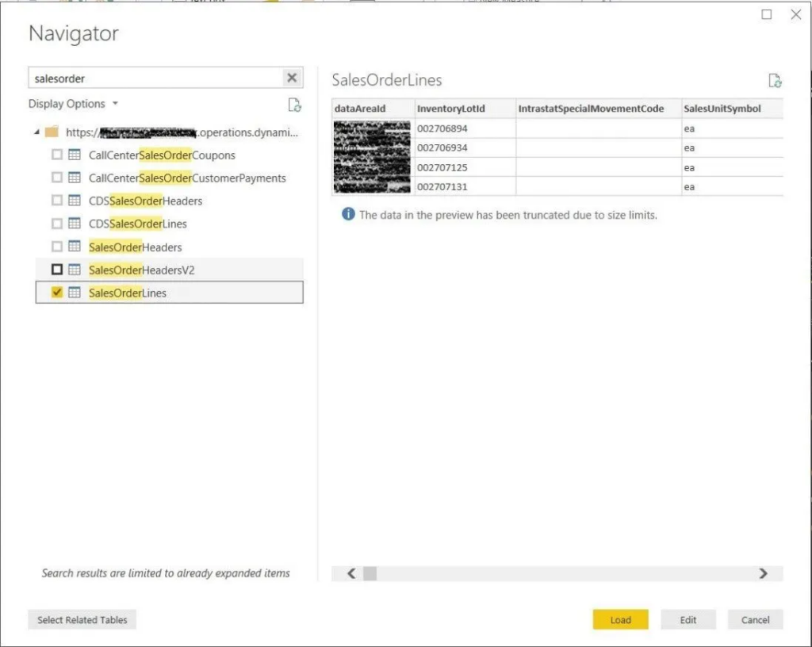Click cell with value 002707125
The width and height of the screenshot is (812, 647).
tap(465, 167)
